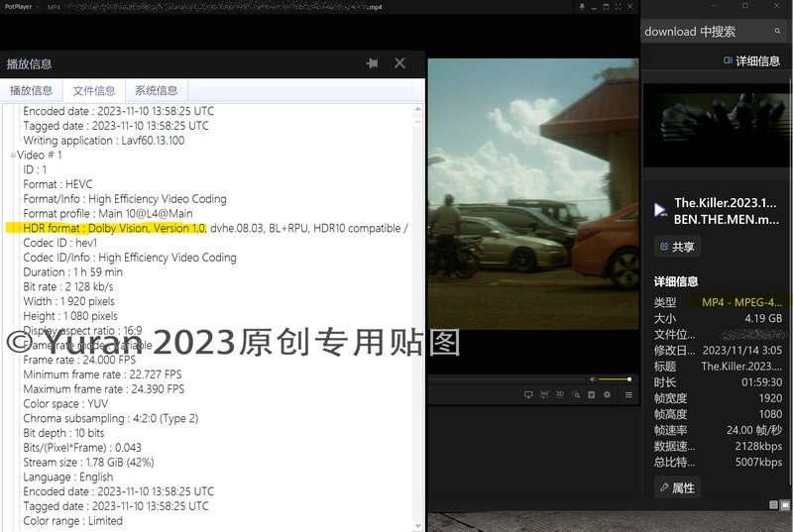The image size is (793, 532).
Task: Click the PotPlayer seek bar
Action: [507, 378]
